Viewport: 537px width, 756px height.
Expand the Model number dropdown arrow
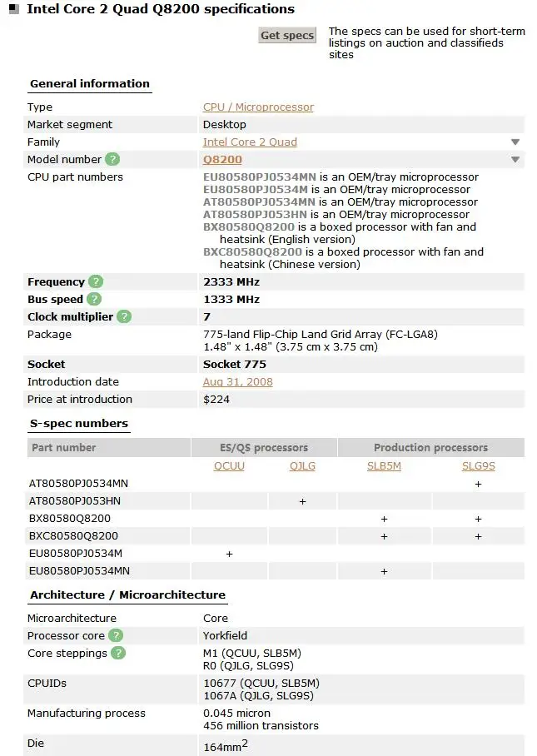coord(515,159)
